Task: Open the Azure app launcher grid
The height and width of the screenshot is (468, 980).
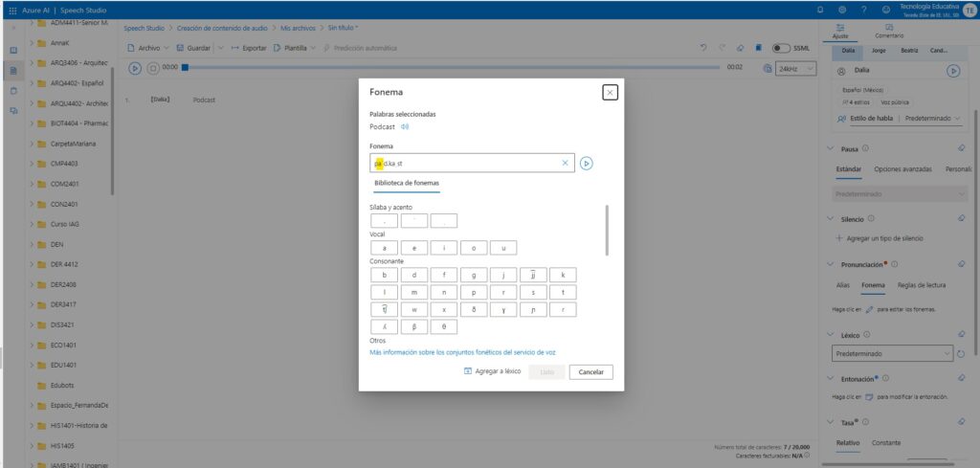Action: click(11, 9)
